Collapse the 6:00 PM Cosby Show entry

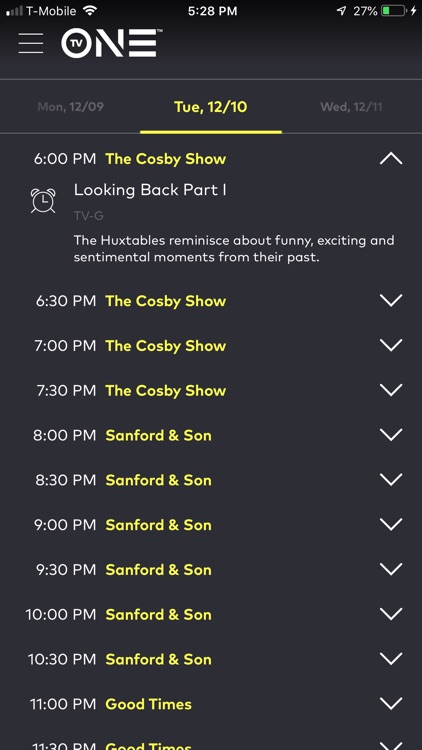point(391,159)
